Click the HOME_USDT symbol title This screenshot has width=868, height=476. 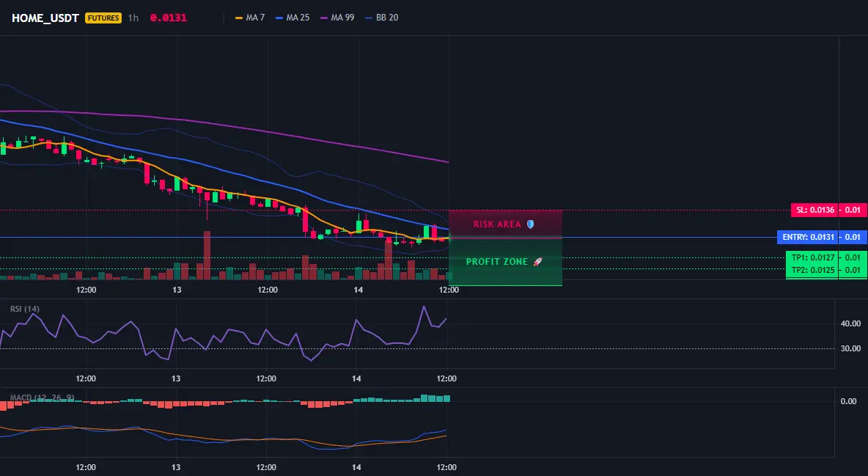point(45,18)
